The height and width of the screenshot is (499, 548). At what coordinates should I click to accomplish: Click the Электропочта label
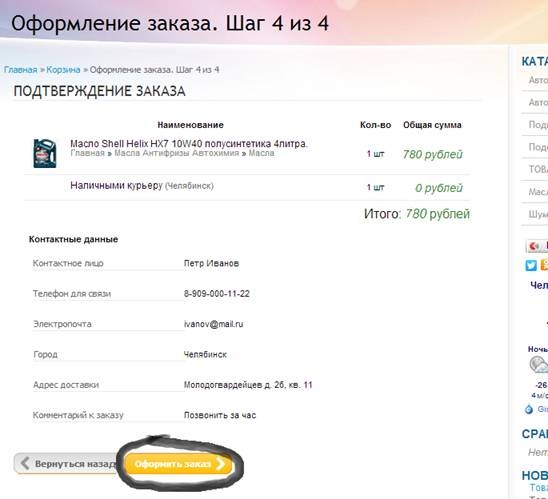(62, 324)
